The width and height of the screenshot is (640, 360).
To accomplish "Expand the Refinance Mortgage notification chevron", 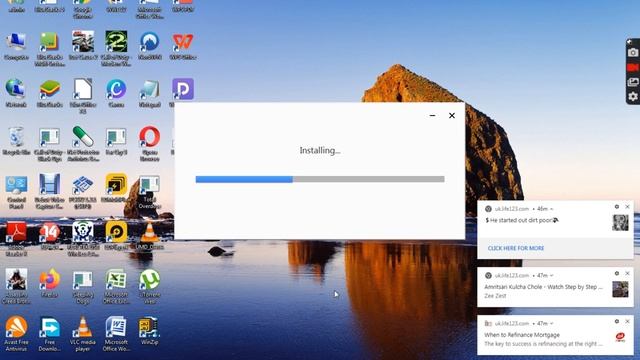I will click(x=552, y=323).
